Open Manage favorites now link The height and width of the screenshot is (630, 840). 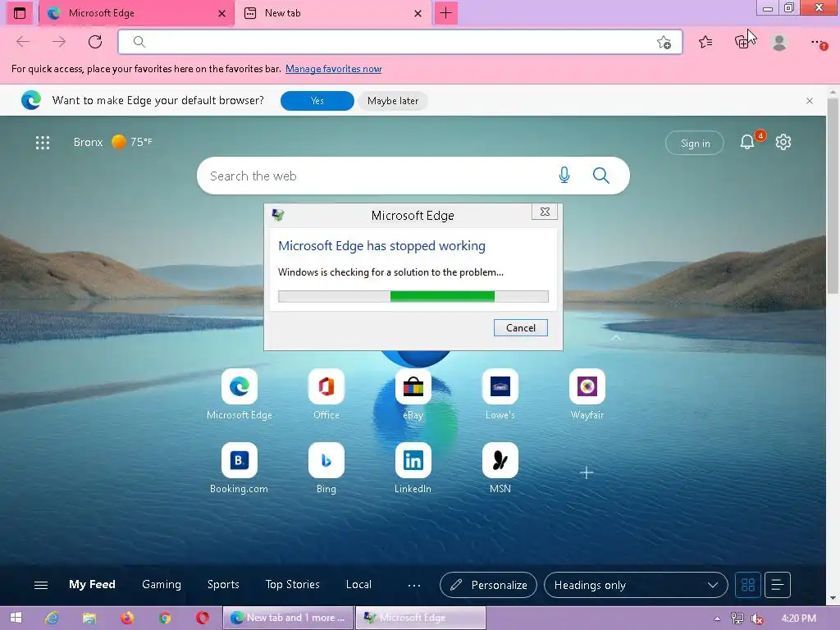[x=333, y=69]
